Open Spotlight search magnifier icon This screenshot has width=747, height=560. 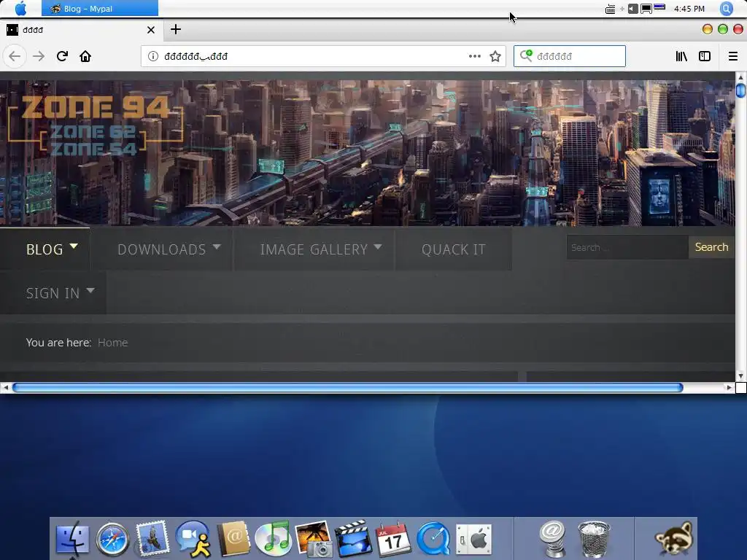click(726, 9)
